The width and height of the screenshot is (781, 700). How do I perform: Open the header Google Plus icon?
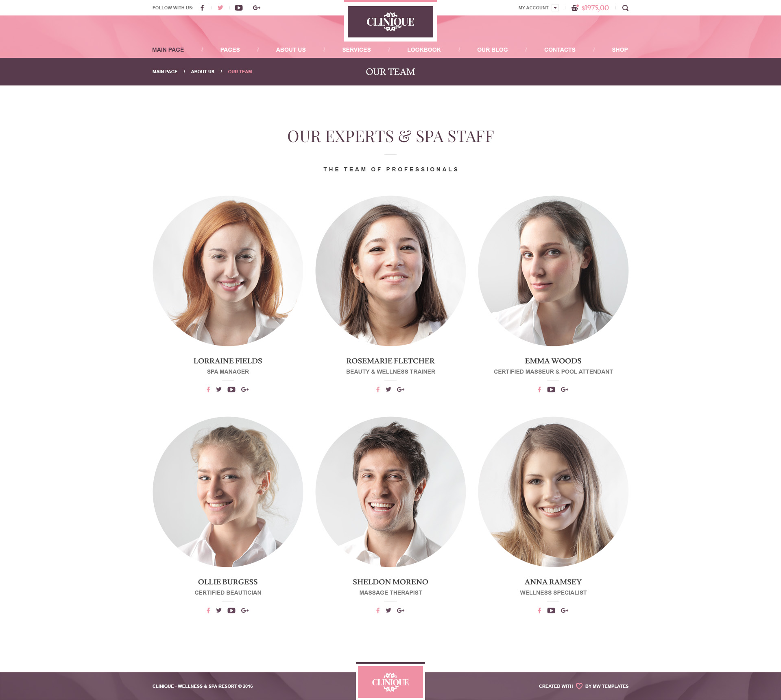(x=257, y=8)
